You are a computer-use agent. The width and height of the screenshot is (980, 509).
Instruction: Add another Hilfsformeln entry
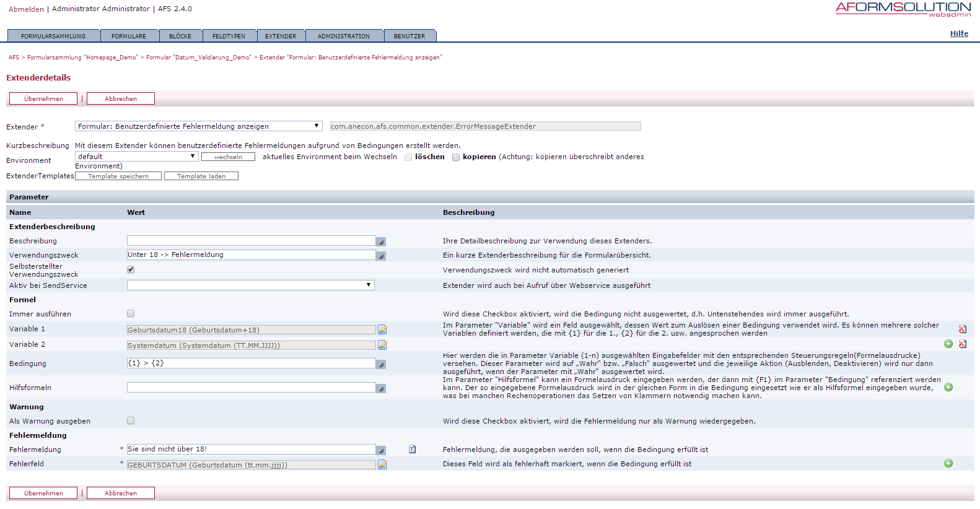pos(948,387)
